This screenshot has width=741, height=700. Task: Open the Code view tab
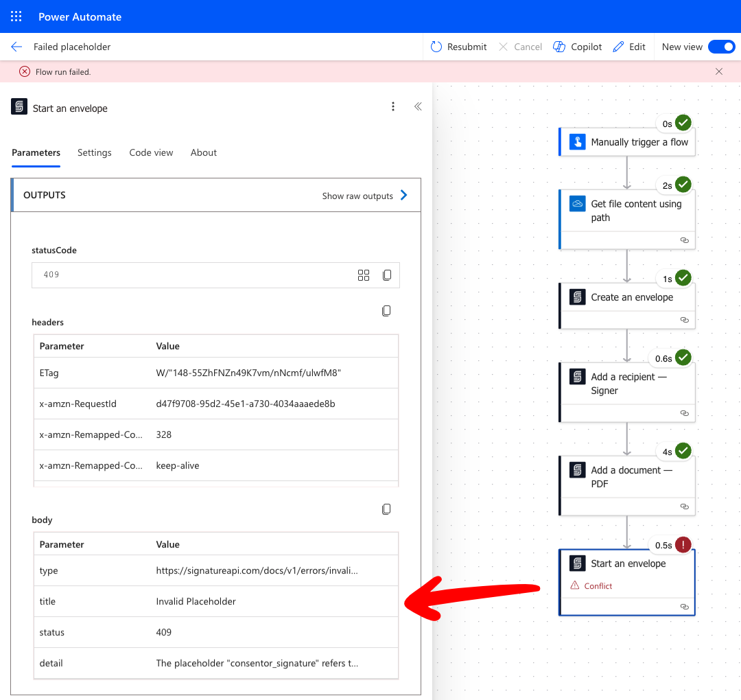point(151,152)
